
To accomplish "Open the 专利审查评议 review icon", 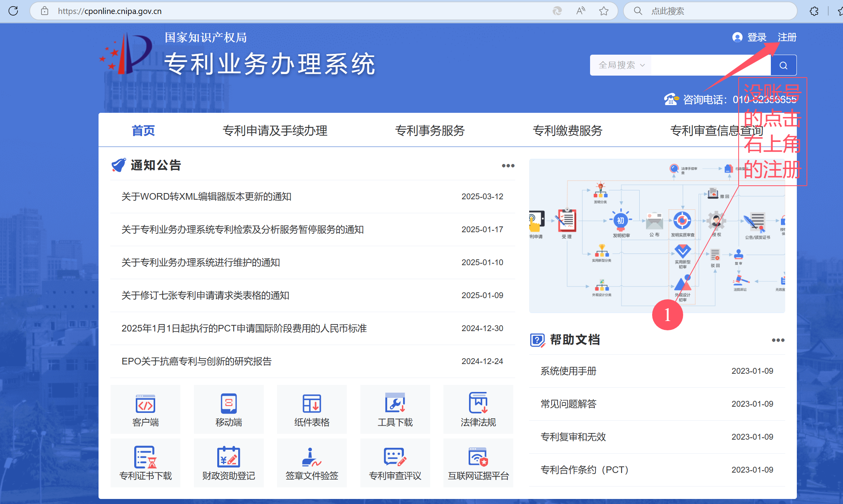I will click(x=395, y=463).
